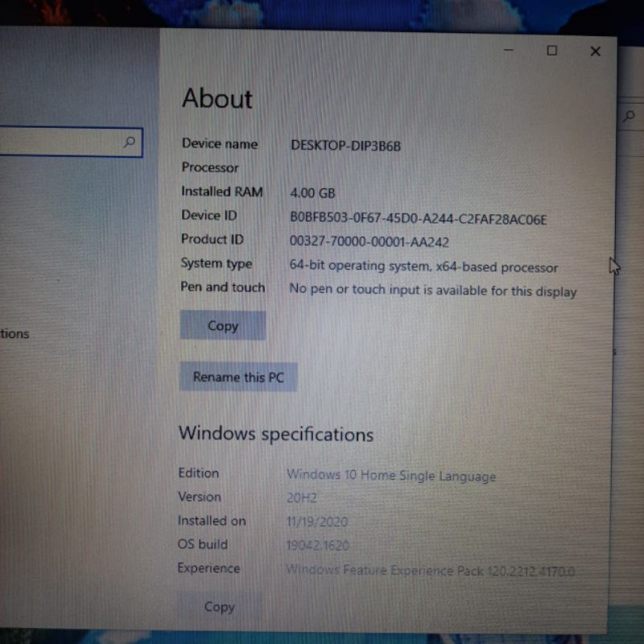Click the 4.00 GB installed RAM value
The width and height of the screenshot is (644, 644).
pos(312,193)
